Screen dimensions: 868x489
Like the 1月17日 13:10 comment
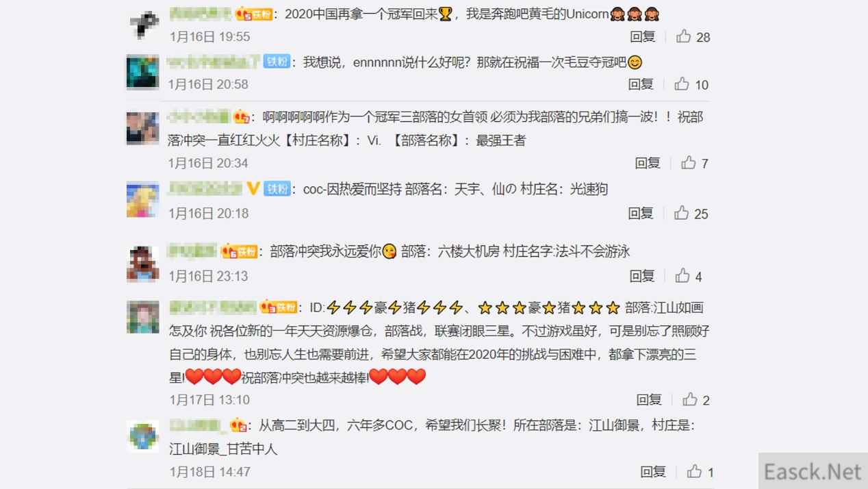[x=690, y=399]
